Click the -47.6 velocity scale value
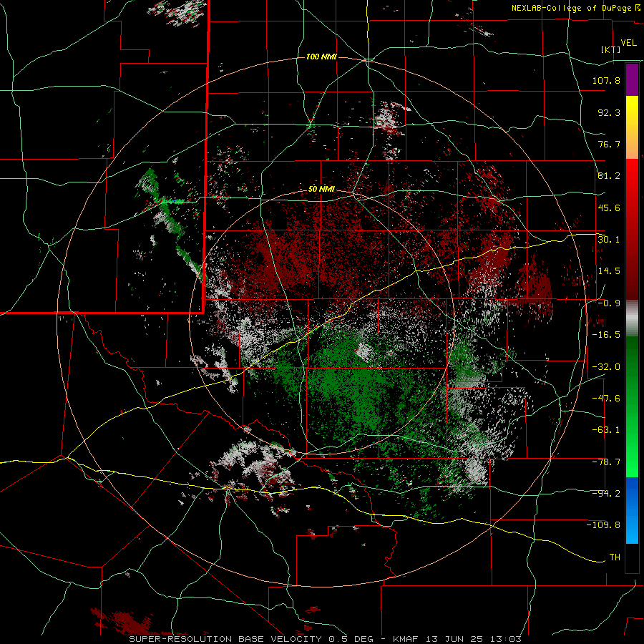Screen dimensions: 644x644 click(606, 399)
